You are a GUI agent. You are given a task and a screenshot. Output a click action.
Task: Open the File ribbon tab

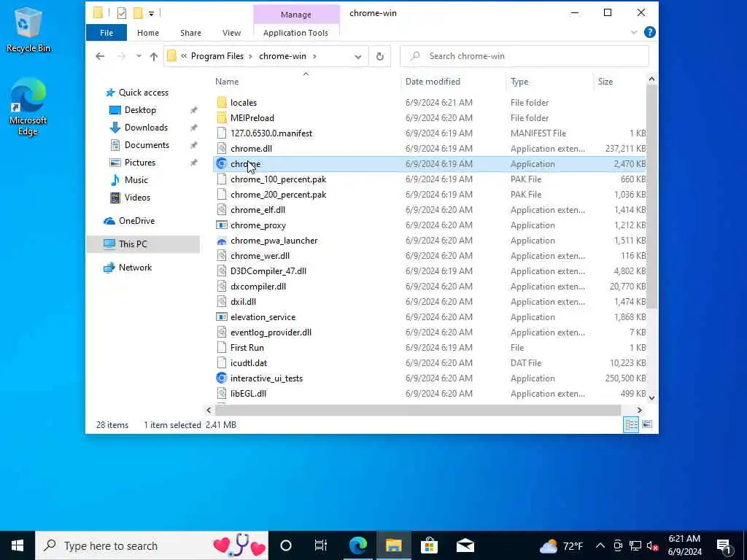click(107, 33)
